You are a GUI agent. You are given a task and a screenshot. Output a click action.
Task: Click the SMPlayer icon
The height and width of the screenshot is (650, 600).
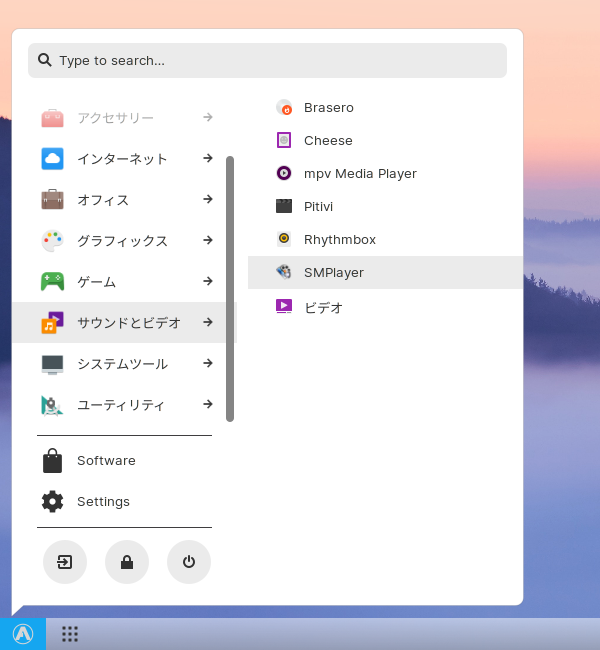(x=284, y=272)
